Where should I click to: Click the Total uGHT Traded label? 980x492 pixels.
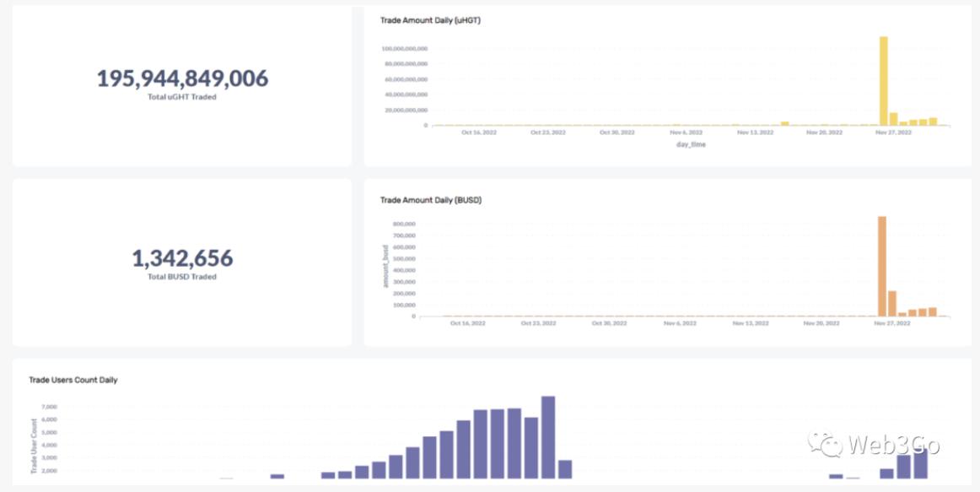click(x=182, y=97)
